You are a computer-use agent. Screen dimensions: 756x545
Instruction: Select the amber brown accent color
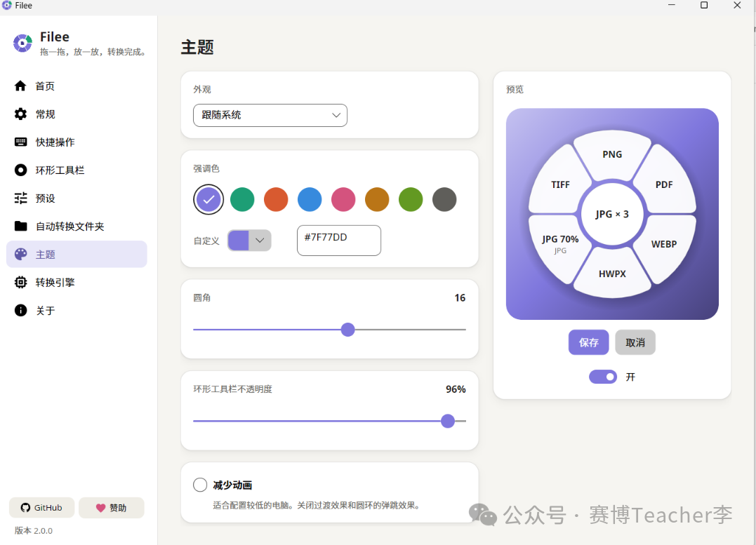click(377, 199)
